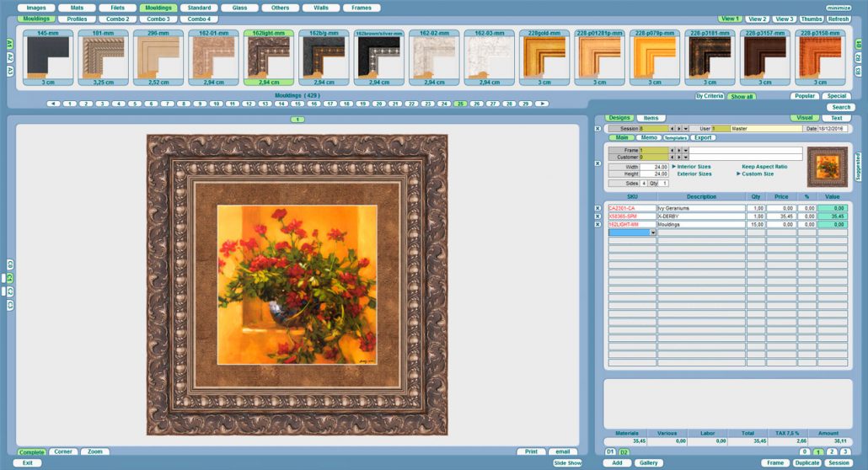868x470 pixels.
Task: Switch to the Items tab
Action: (x=651, y=118)
